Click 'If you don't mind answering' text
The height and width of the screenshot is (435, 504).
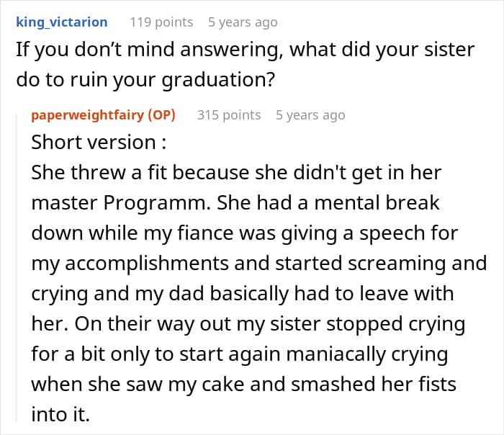tap(150, 50)
